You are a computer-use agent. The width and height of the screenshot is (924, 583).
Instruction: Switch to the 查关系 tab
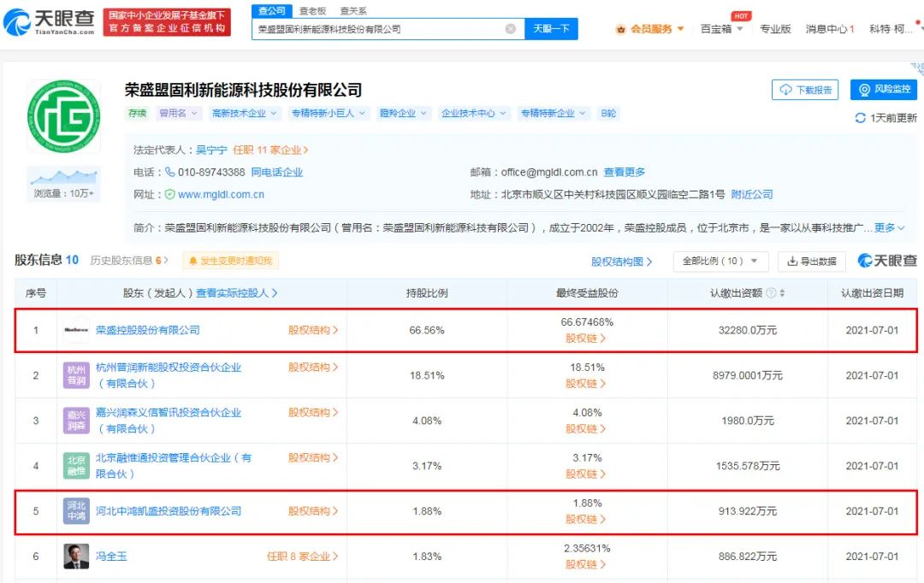coord(355,11)
